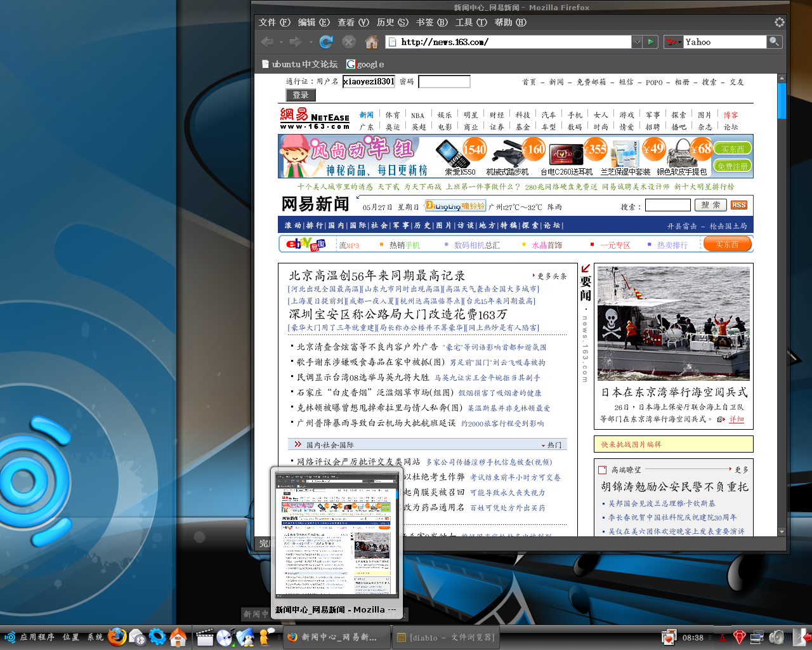This screenshot has height=650, width=812.
Task: Open headline 深圳宝安区称公路局大门改造花费163万
Action: [x=398, y=314]
